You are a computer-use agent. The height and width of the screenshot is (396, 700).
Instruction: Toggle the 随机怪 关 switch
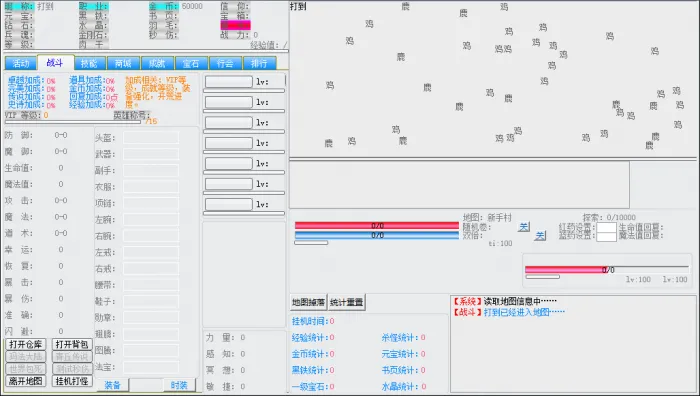tap(524, 227)
